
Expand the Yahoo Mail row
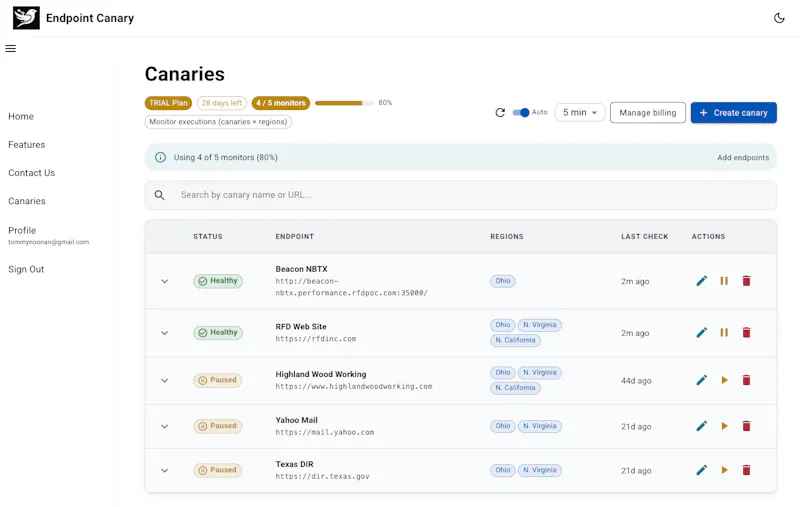pyautogui.click(x=164, y=426)
